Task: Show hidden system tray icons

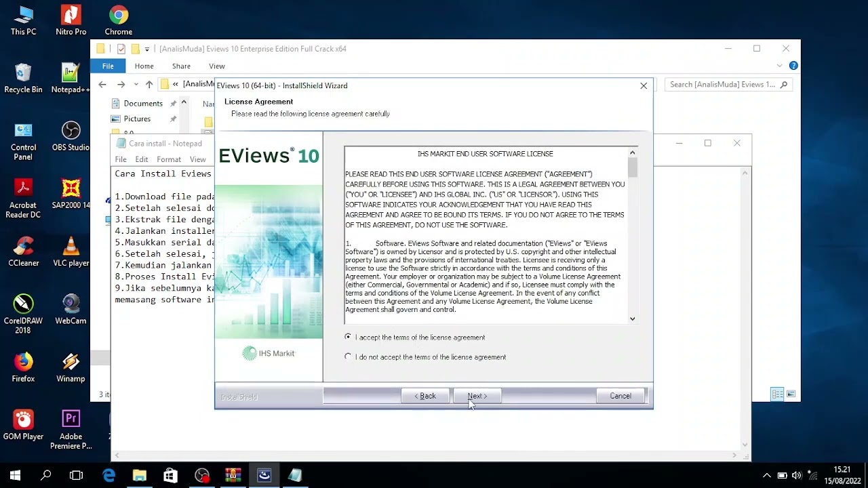Action: [x=767, y=475]
